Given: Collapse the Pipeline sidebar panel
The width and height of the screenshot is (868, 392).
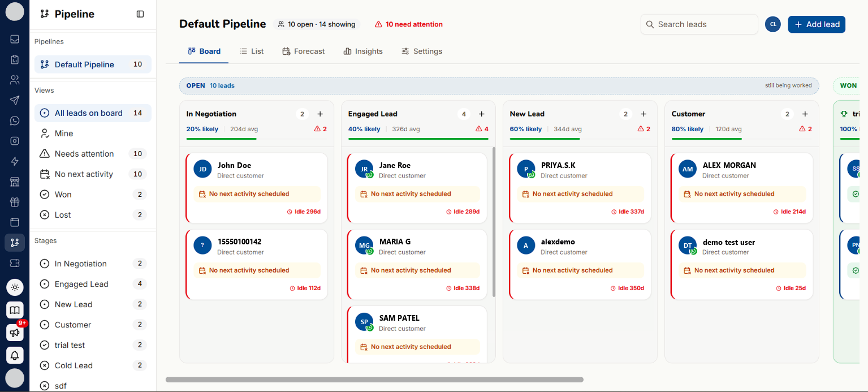Looking at the screenshot, I should [x=140, y=14].
